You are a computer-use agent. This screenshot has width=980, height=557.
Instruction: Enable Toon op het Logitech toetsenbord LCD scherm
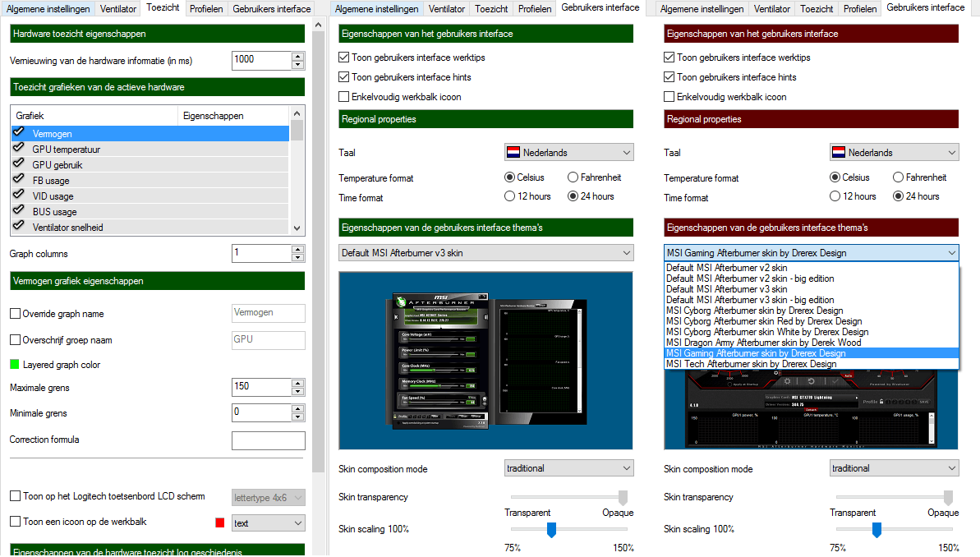(x=15, y=495)
